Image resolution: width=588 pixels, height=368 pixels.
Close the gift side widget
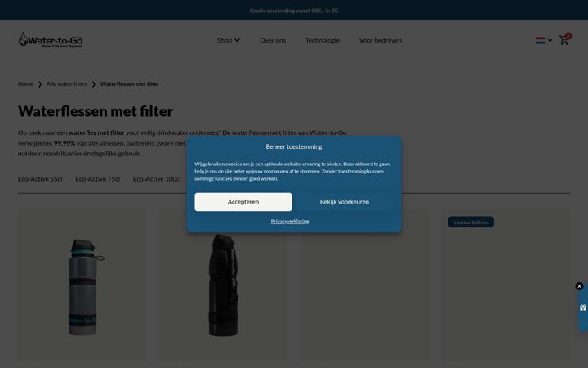pos(579,286)
